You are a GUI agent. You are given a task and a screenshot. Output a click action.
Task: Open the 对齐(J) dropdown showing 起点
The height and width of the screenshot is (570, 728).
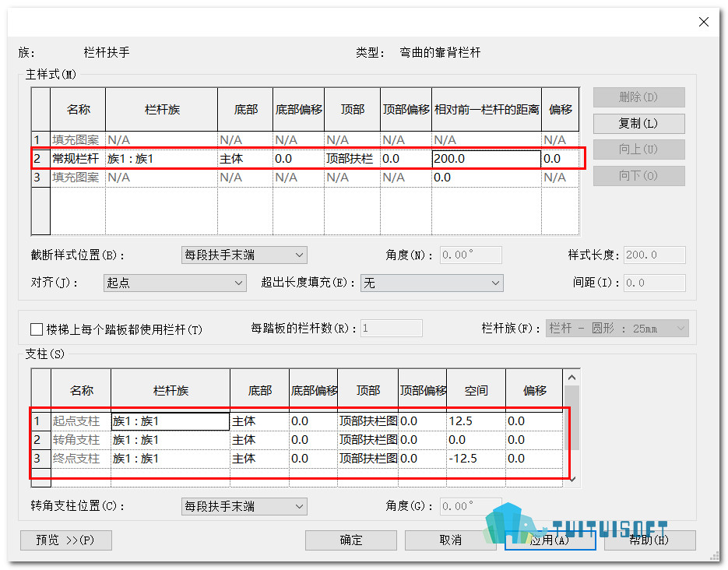[x=174, y=283]
